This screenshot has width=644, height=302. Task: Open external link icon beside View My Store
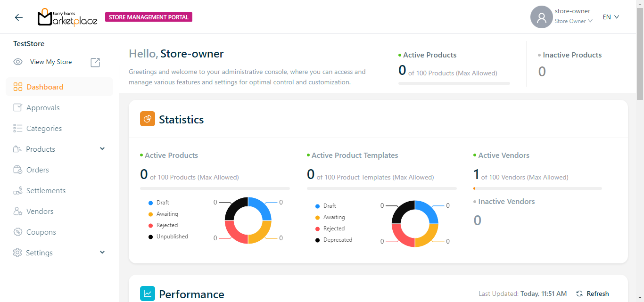95,62
